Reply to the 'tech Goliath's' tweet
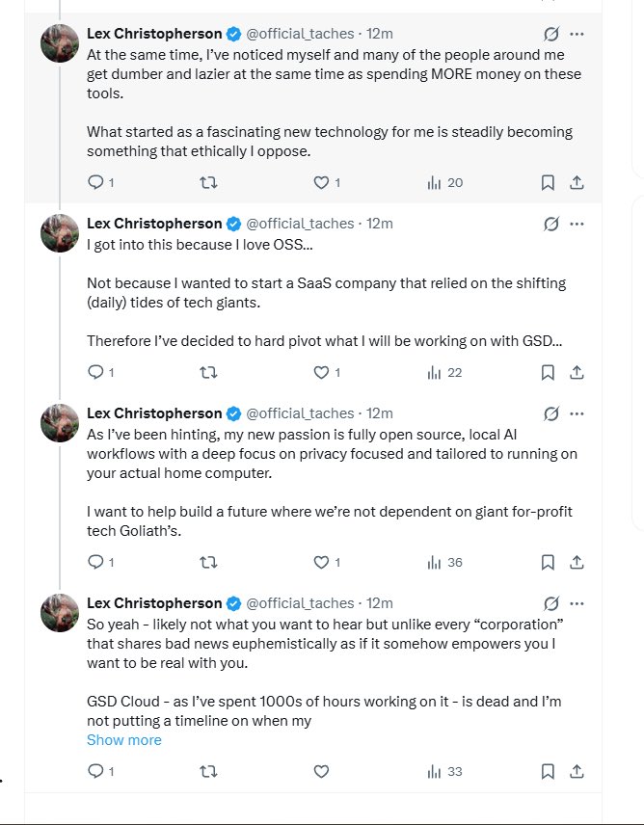This screenshot has width=644, height=825. pos(100,563)
